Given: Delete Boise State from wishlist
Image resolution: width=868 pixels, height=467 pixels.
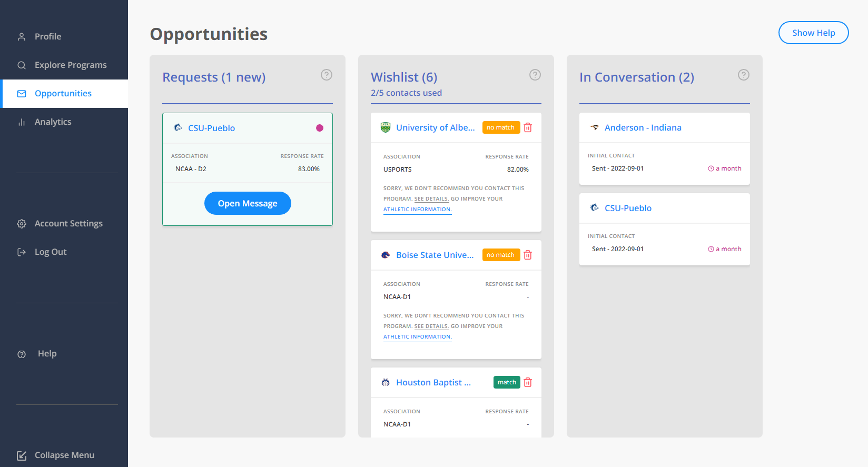Looking at the screenshot, I should pos(528,255).
